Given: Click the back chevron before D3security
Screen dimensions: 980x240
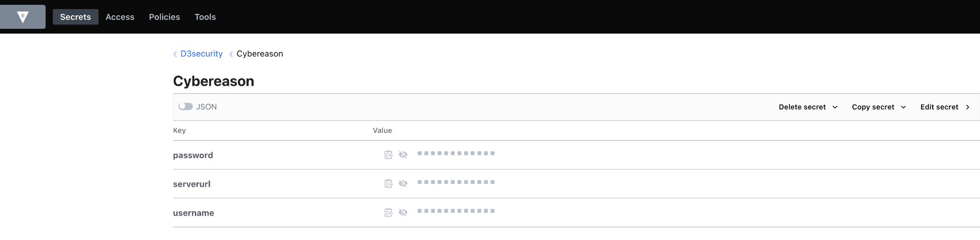Looking at the screenshot, I should tap(175, 54).
